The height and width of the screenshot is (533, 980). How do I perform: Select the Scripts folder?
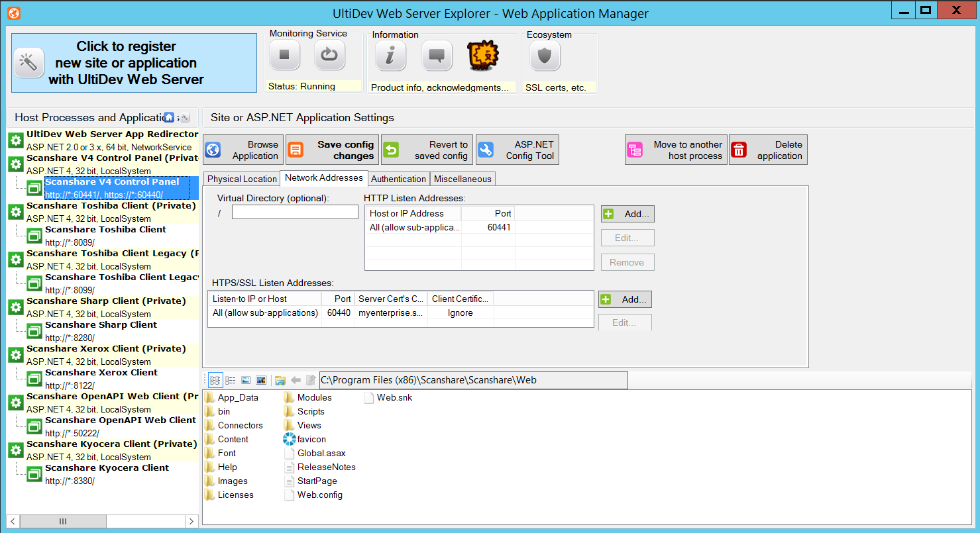304,411
